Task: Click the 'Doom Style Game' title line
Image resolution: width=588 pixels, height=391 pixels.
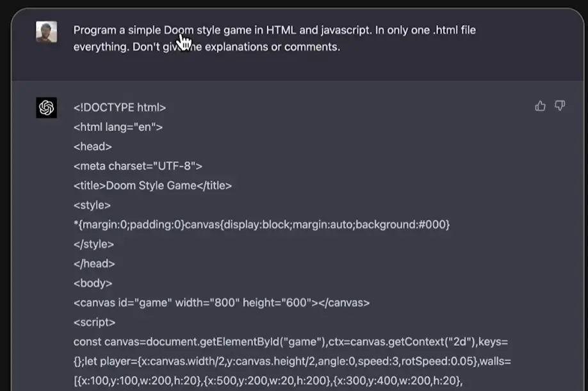Action: point(152,186)
